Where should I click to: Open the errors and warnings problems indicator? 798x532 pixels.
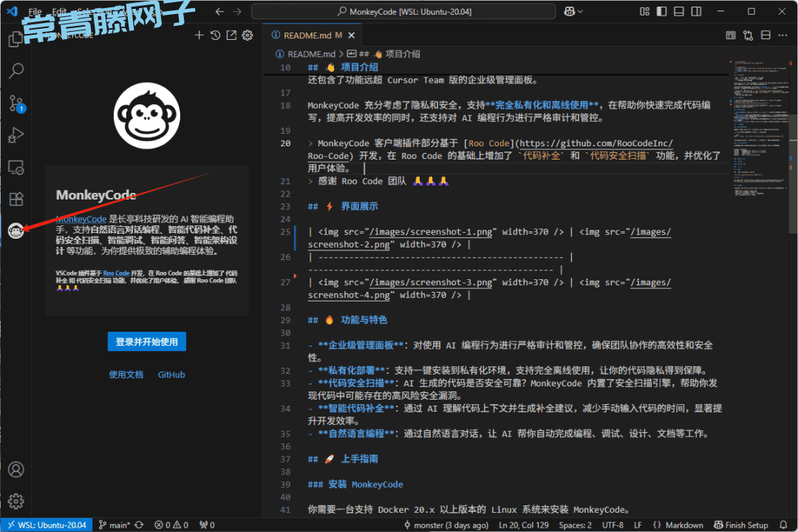pyautogui.click(x=171, y=525)
